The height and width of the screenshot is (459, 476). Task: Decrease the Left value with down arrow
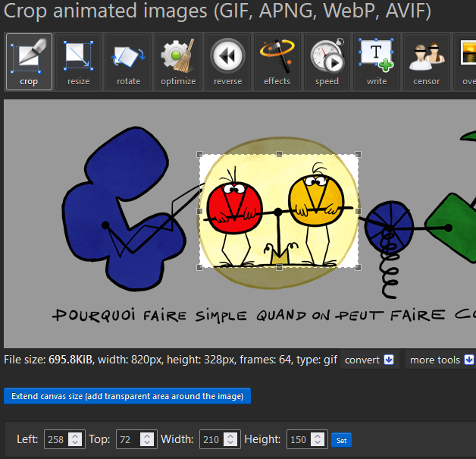tap(75, 443)
